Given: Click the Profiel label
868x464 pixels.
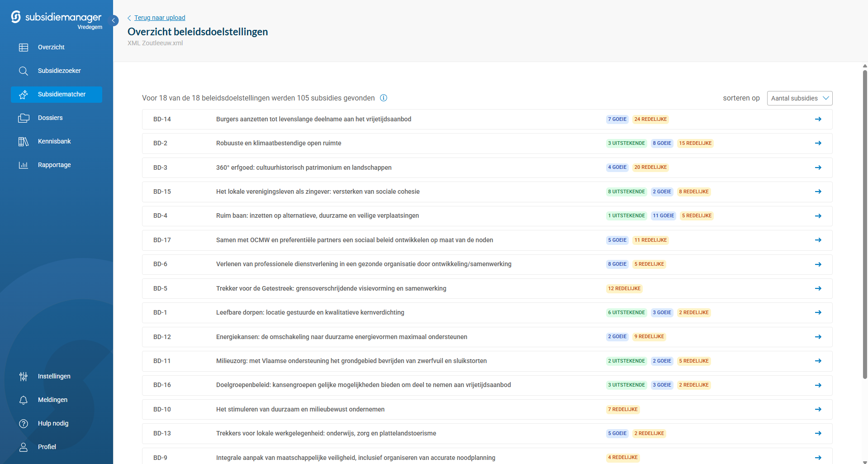Looking at the screenshot, I should click(47, 447).
